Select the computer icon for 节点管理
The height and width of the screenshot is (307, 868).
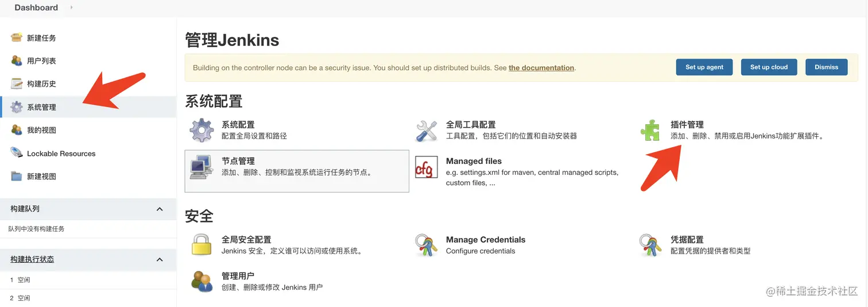coord(201,167)
